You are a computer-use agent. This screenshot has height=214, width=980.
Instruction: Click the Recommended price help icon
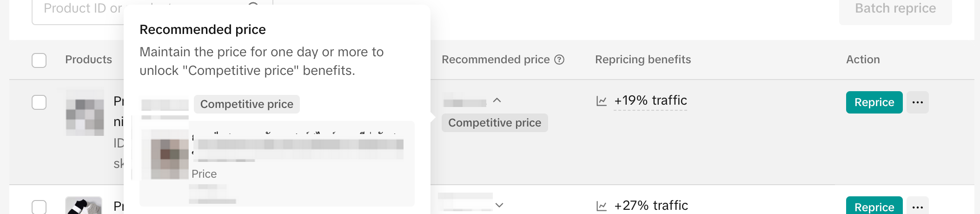click(x=560, y=60)
